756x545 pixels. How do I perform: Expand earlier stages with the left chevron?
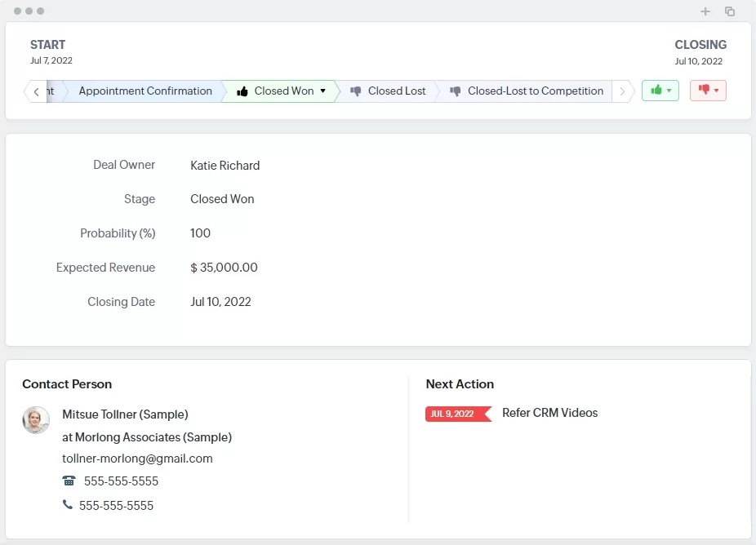click(37, 91)
